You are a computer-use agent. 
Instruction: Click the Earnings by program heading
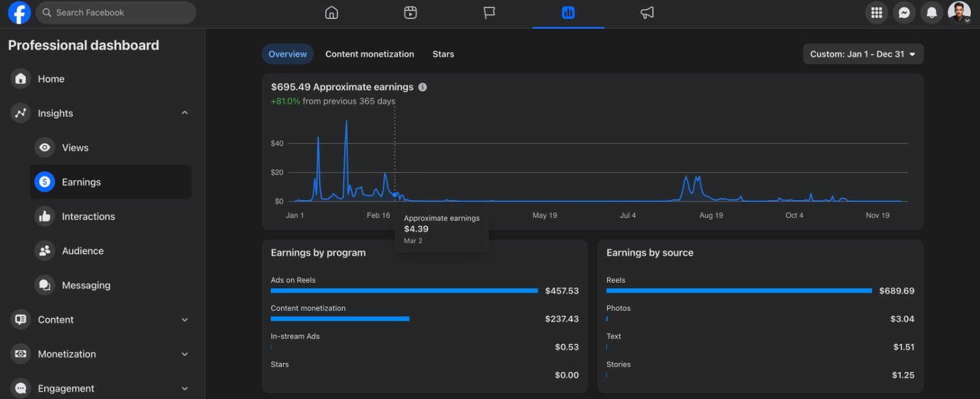coord(318,253)
